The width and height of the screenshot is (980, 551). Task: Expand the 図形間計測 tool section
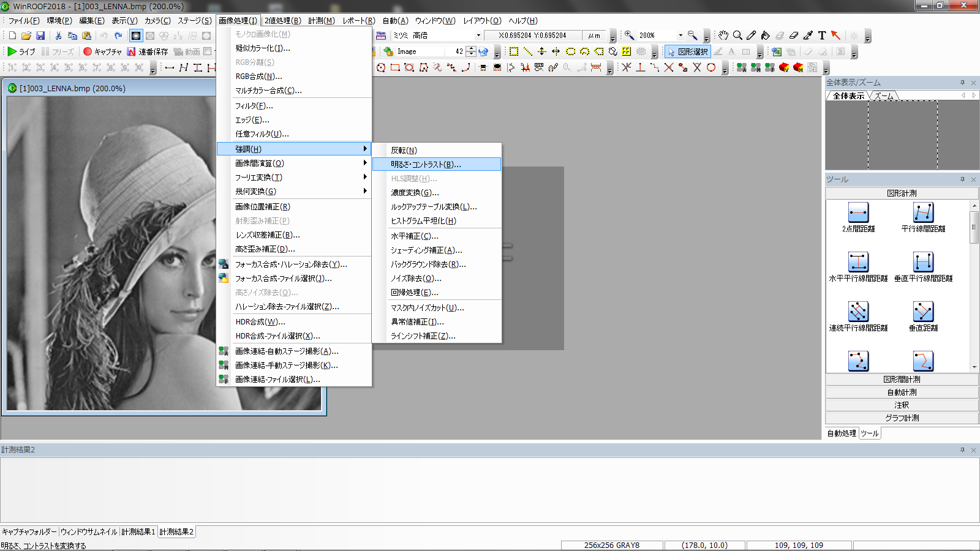[902, 379]
